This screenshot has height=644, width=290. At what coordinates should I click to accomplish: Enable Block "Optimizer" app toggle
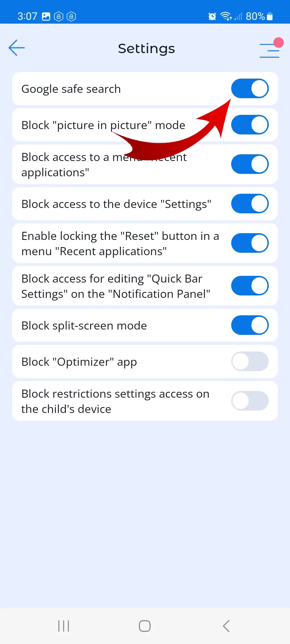click(x=250, y=361)
